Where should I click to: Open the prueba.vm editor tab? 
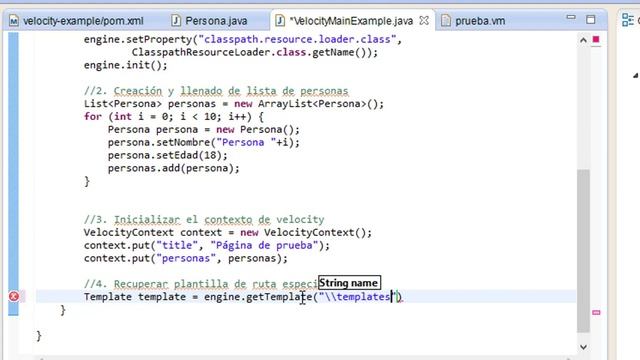pyautogui.click(x=480, y=21)
